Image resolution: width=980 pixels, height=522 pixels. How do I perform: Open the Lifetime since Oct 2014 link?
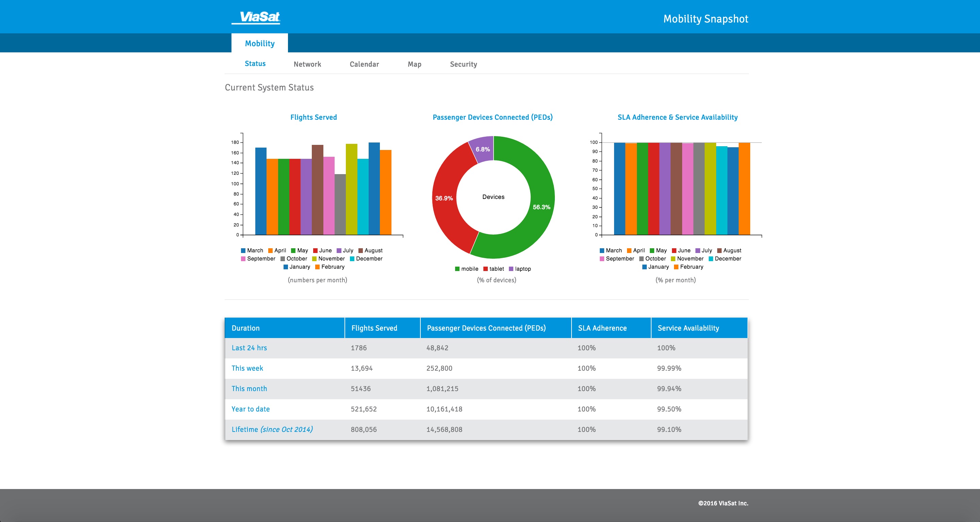coord(272,430)
